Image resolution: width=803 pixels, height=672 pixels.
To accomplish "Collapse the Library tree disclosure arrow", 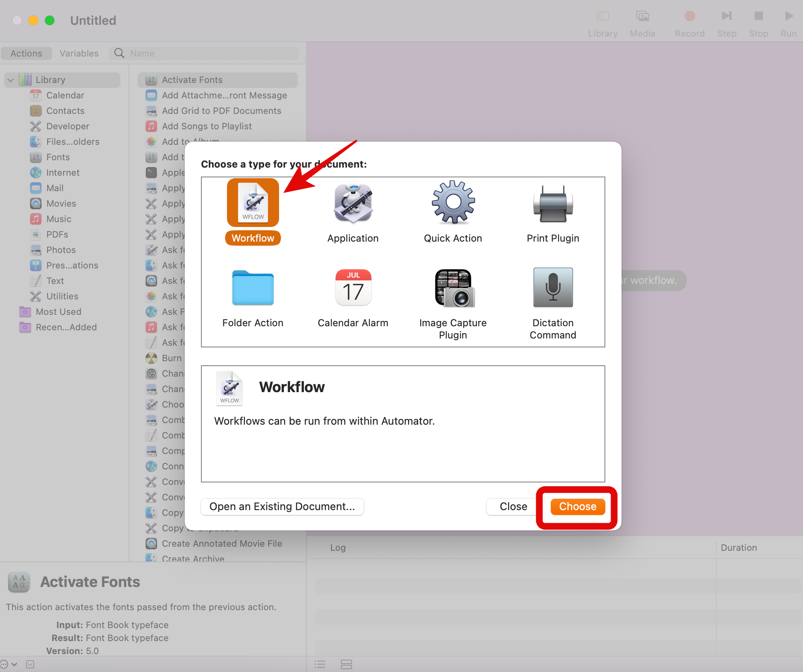I will click(11, 80).
